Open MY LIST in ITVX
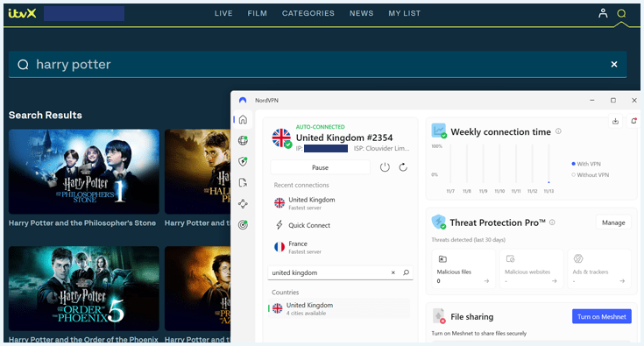The height and width of the screenshot is (346, 644). click(405, 13)
